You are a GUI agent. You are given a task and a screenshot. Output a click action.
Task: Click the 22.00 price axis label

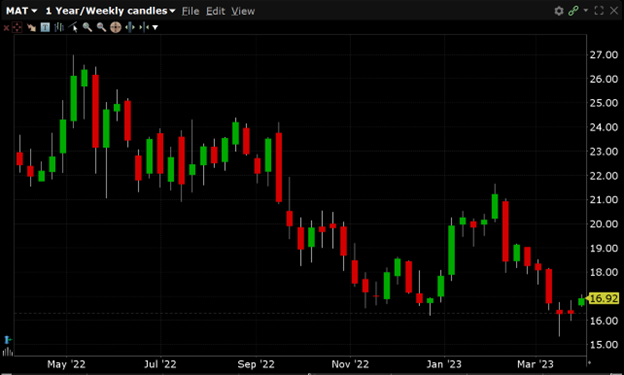coord(604,176)
